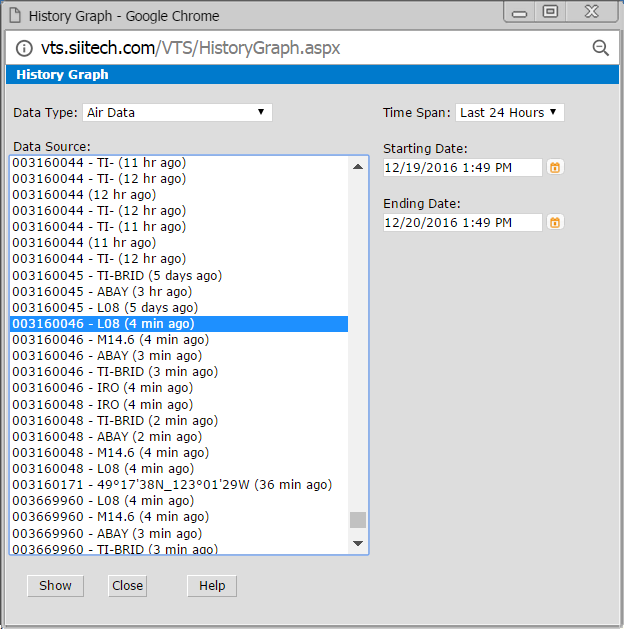624x629 pixels.
Task: Minimize the History Graph window
Action: pos(519,13)
